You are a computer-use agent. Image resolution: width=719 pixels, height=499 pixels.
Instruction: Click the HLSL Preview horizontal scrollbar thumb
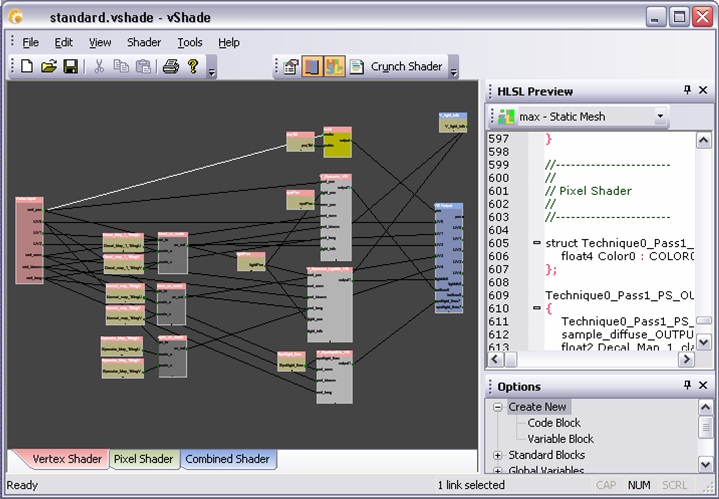coord(510,359)
